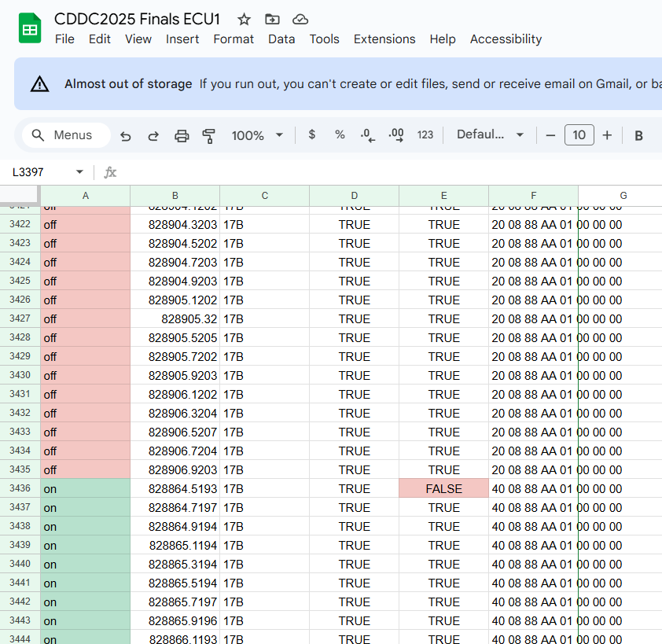Select column D header
Screen dimensions: 662x644
354,196
